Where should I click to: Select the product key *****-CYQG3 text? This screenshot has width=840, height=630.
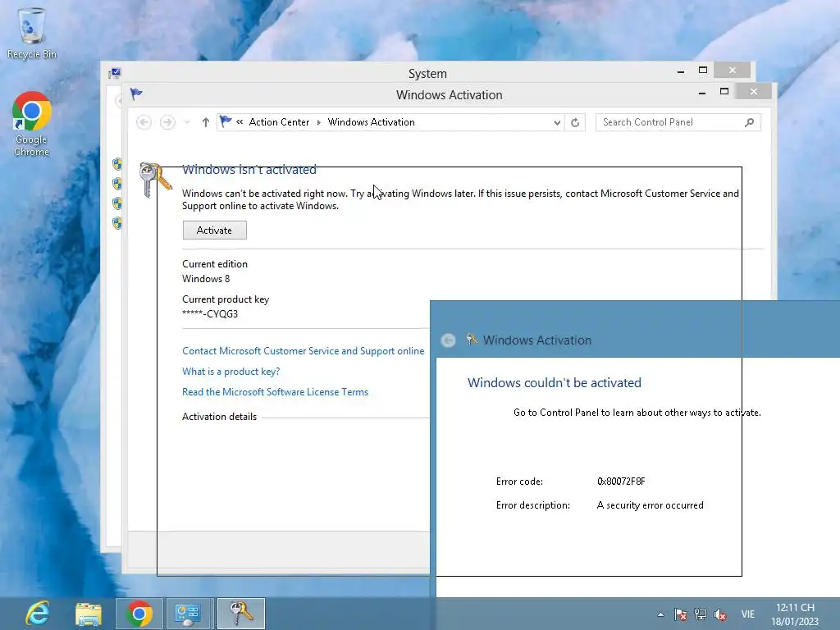coord(210,314)
